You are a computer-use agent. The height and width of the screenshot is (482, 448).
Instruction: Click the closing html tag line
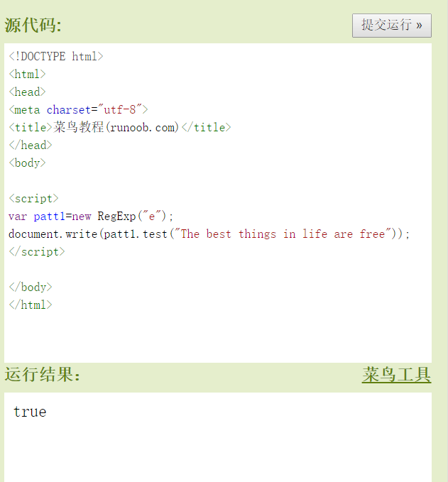[x=31, y=305]
